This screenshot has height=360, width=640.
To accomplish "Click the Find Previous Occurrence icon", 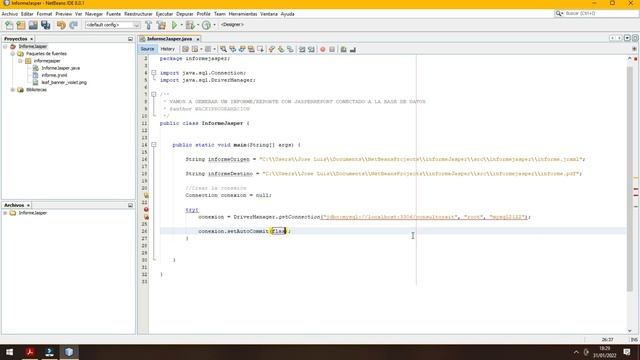I will (233, 49).
